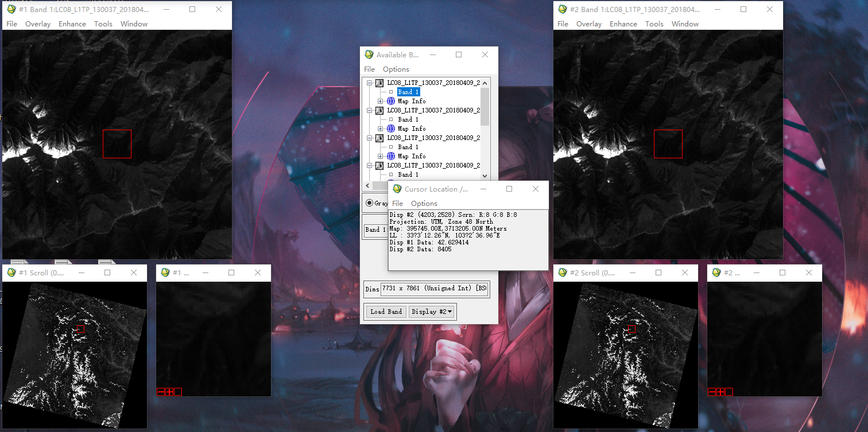This screenshot has width=868, height=432.
Task: Open the Enhance menu in display #2
Action: 623,24
